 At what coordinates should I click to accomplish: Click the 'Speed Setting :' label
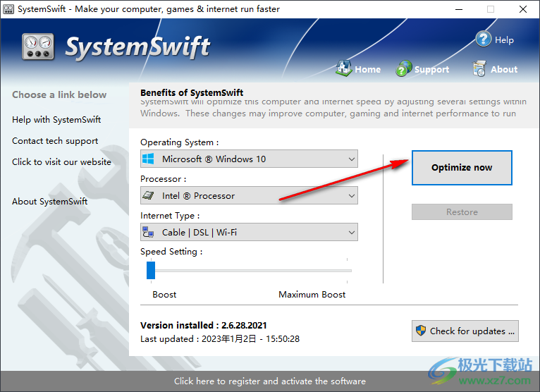(x=171, y=252)
